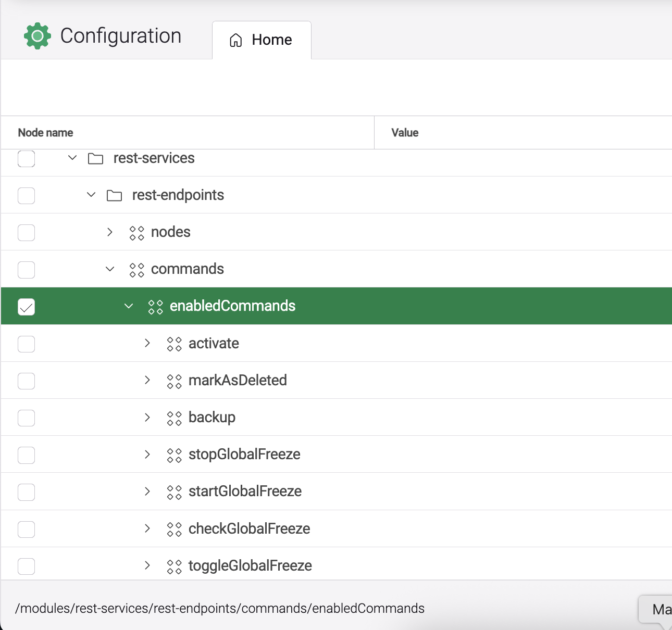672x630 pixels.
Task: Expand the stopGlobalFreeze node
Action: [147, 455]
